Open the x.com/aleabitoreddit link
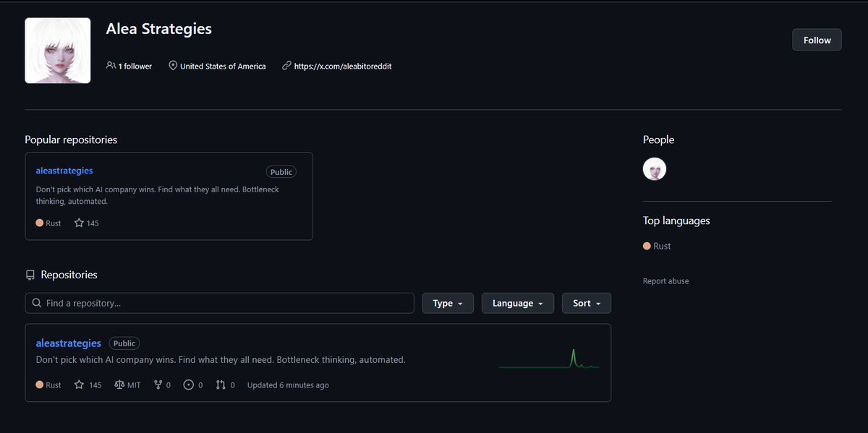868x433 pixels. pyautogui.click(x=343, y=66)
